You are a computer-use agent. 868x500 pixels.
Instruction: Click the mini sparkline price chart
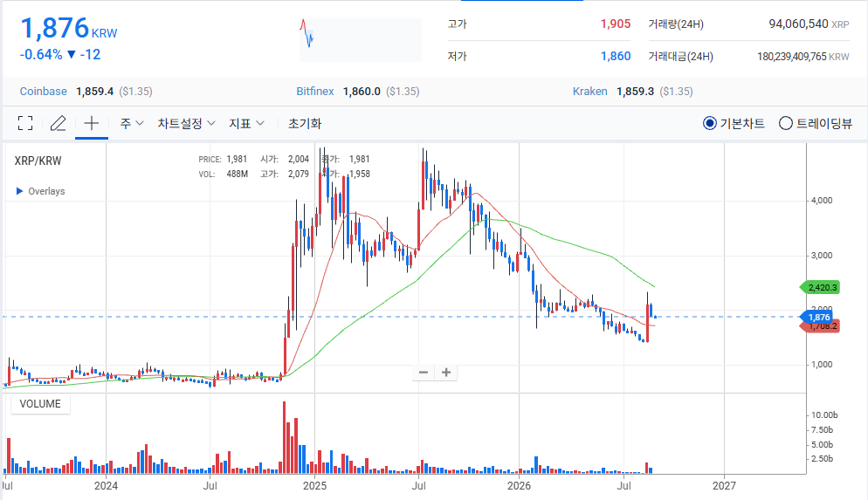tap(361, 40)
